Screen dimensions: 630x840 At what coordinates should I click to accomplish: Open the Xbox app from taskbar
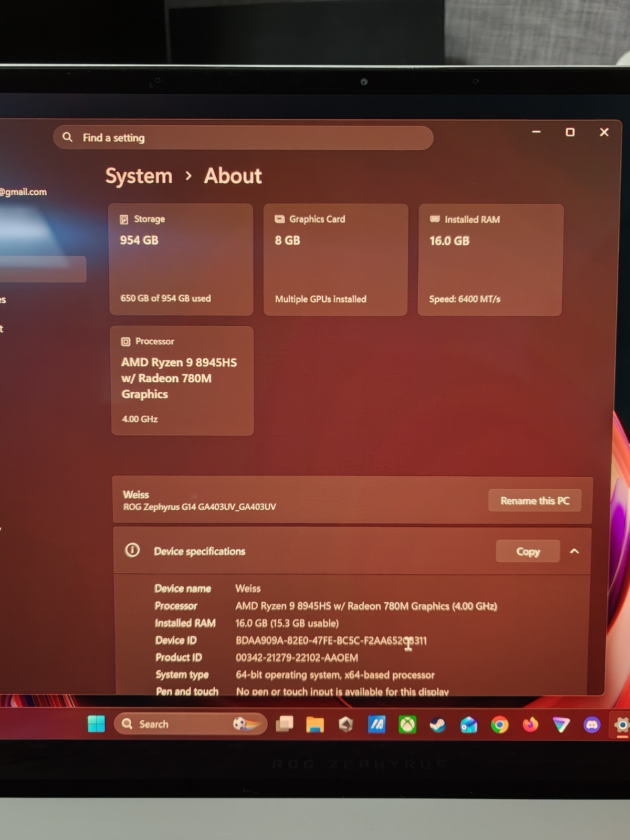(x=407, y=725)
